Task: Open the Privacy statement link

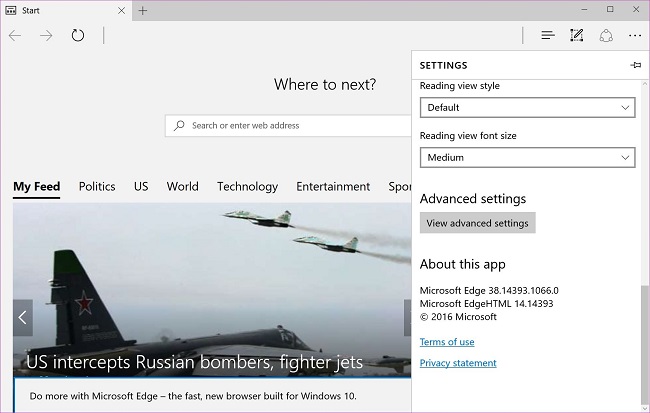Action: point(458,363)
